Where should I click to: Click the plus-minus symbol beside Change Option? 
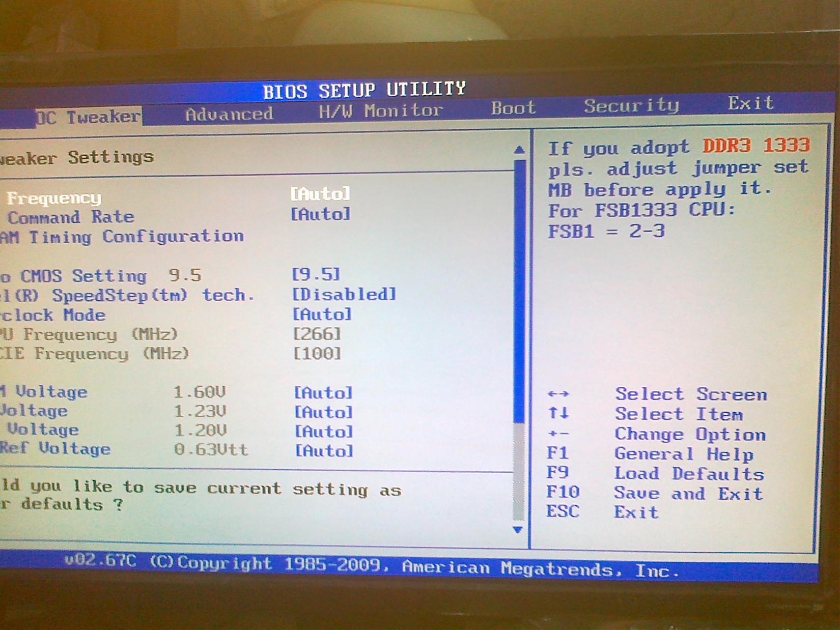pos(558,434)
